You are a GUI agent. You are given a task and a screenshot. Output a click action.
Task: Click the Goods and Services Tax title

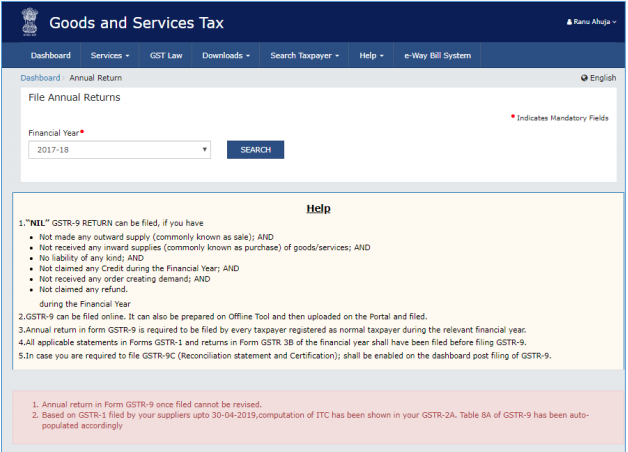pyautogui.click(x=136, y=23)
